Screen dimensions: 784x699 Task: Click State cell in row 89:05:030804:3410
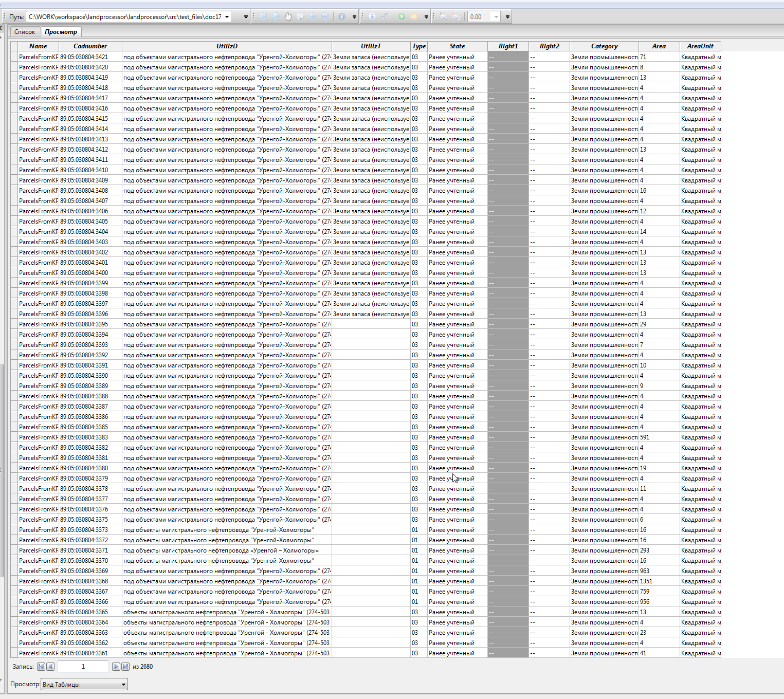(x=458, y=170)
